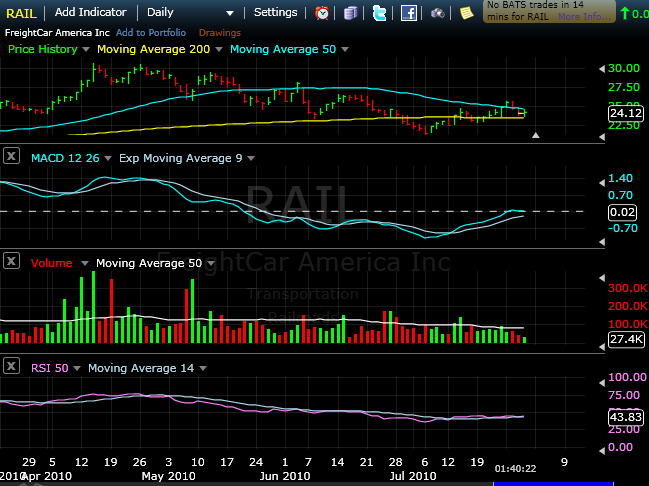Click the Twitter share icon
Screen dimensions: 649x486
click(x=379, y=13)
